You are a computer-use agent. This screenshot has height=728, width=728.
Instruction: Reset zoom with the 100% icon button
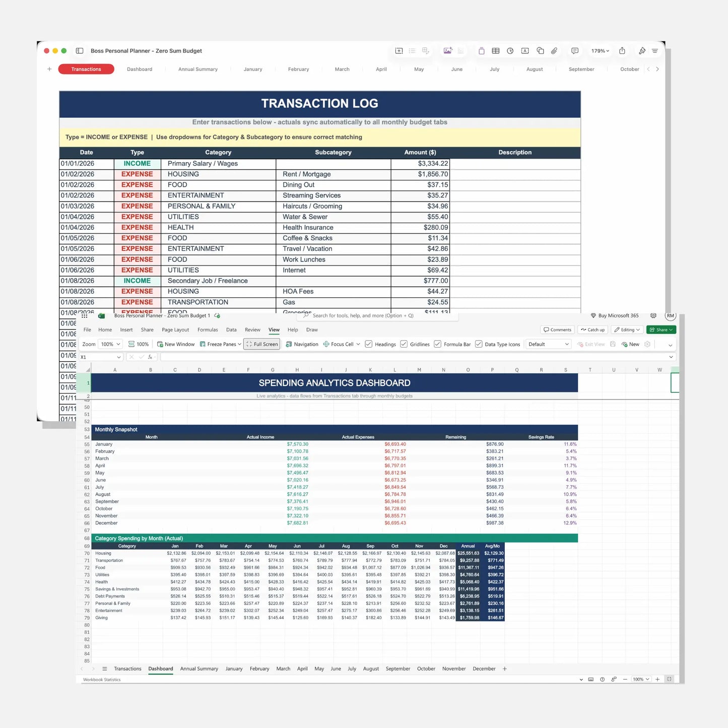pos(139,344)
